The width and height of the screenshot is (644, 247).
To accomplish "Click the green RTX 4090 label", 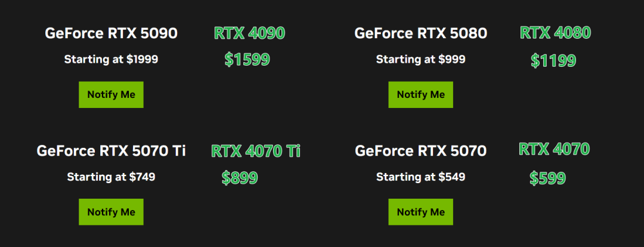I will tap(249, 33).
